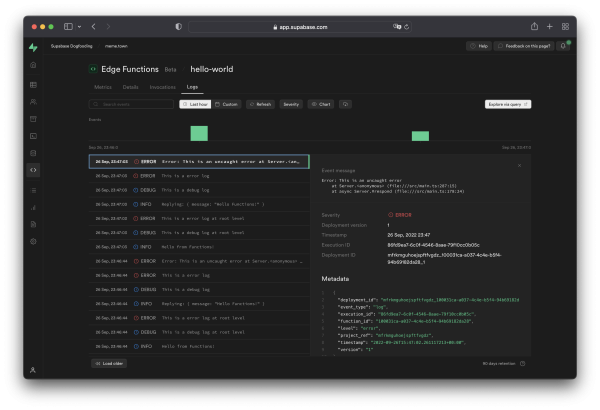Open the Severity filter dropdown
This screenshot has height=410, width=600.
coord(290,104)
